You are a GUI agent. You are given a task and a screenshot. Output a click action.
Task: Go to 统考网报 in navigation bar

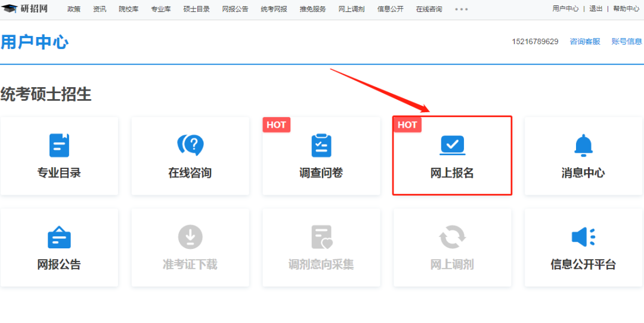point(274,9)
